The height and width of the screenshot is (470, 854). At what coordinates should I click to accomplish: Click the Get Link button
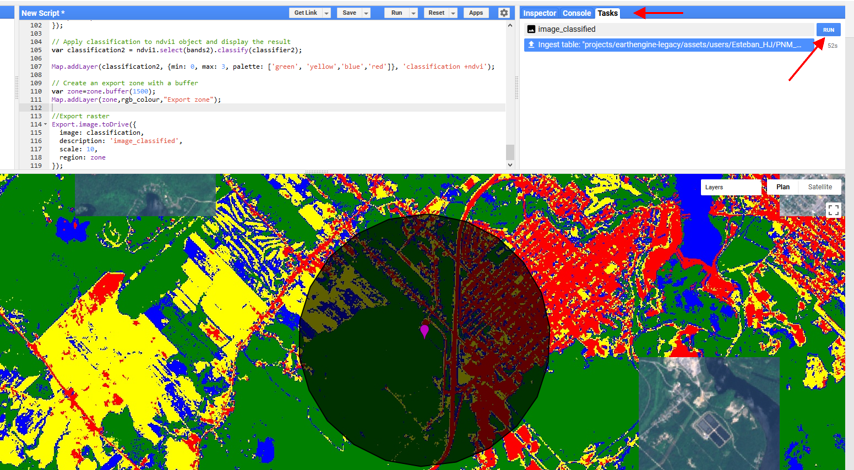pyautogui.click(x=306, y=13)
